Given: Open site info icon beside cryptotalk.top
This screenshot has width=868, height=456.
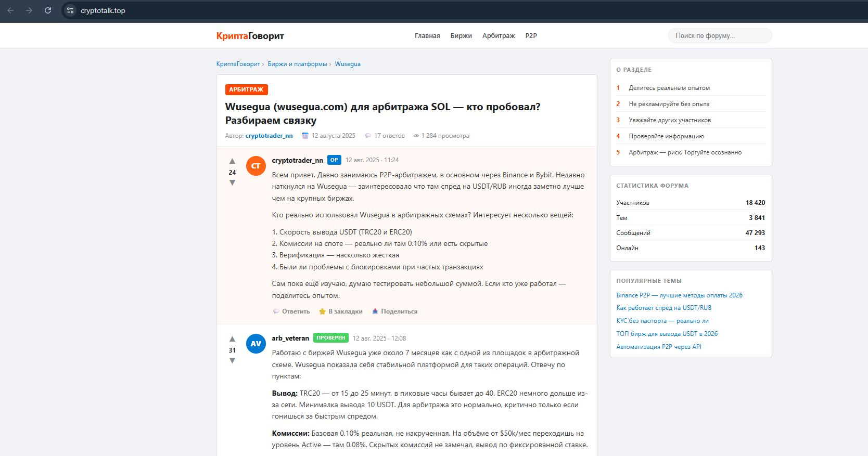Looking at the screenshot, I should [x=70, y=10].
